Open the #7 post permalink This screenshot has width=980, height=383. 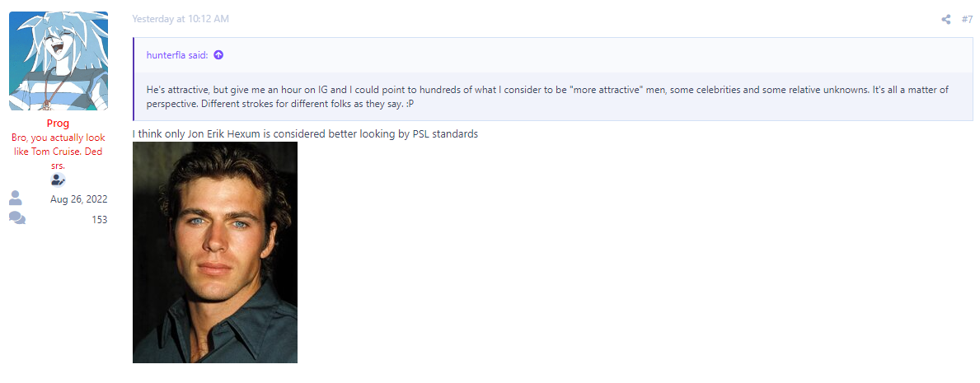click(967, 20)
